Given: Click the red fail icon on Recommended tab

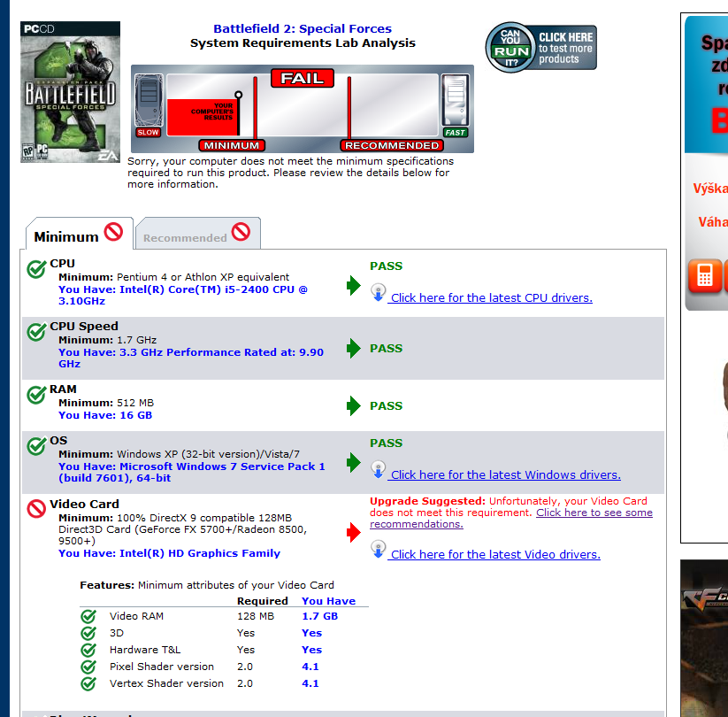Looking at the screenshot, I should point(241,231).
